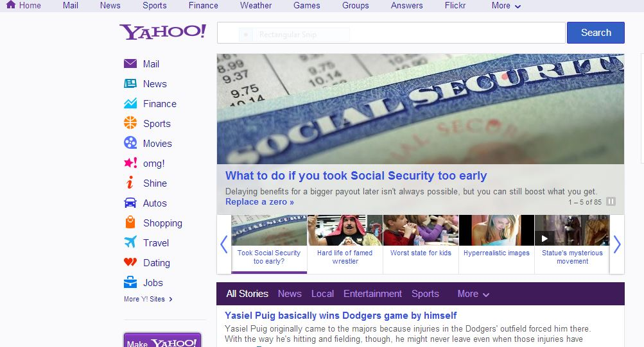Open the Yasiel Puig Dodgers headline
This screenshot has width=644, height=347.
tap(340, 316)
